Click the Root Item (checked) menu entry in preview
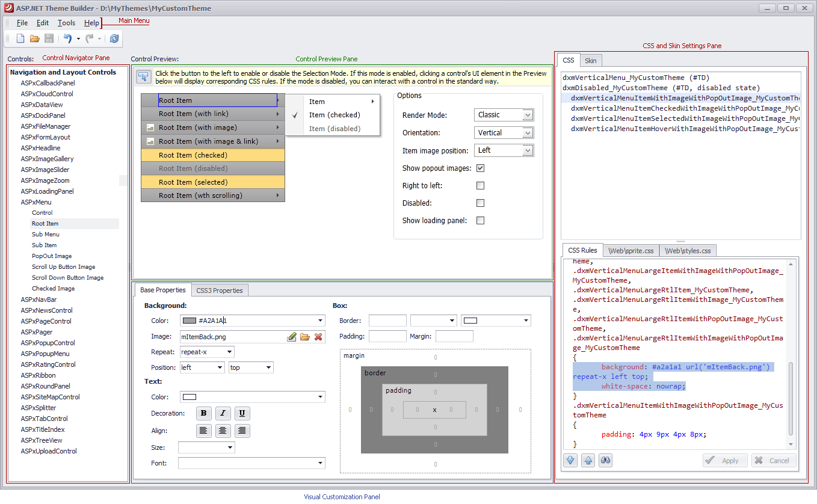This screenshot has height=504, width=817. coord(213,155)
